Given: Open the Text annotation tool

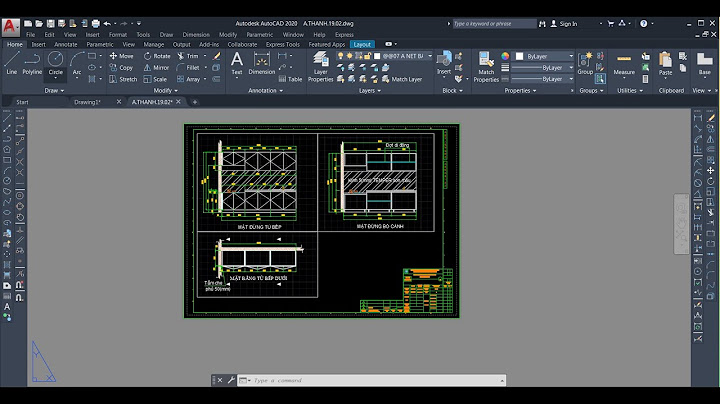Looking at the screenshot, I should (x=236, y=63).
